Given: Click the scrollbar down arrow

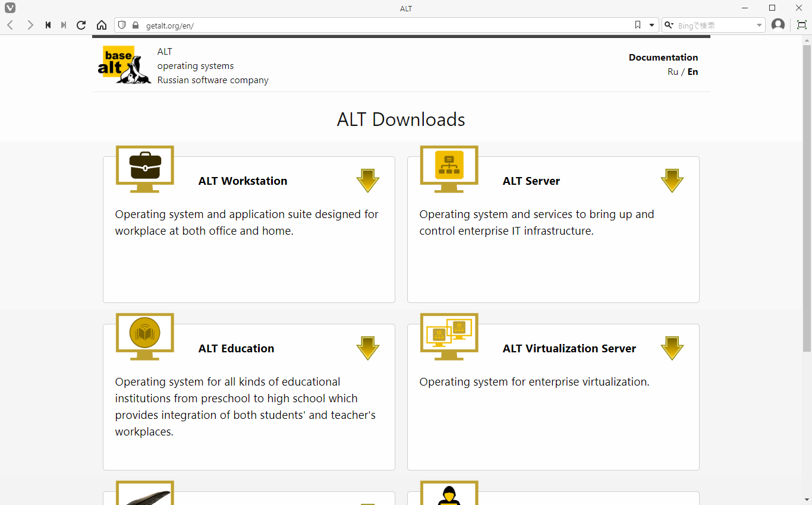Looking at the screenshot, I should coord(807,500).
